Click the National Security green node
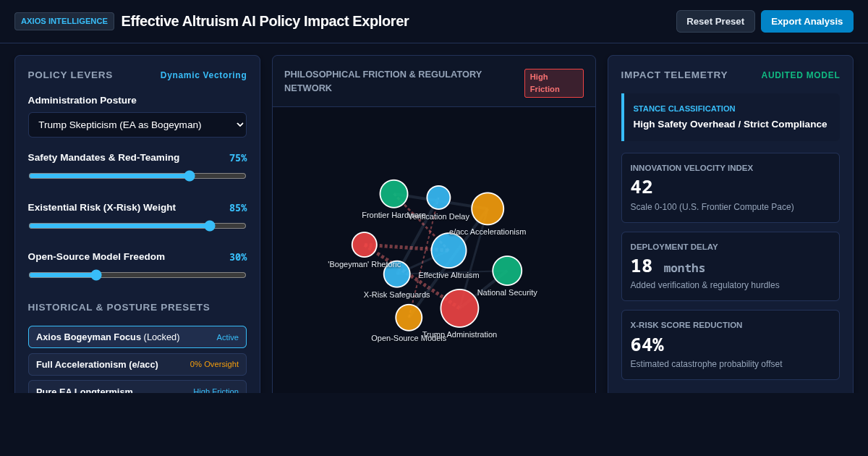The width and height of the screenshot is (868, 456). point(507,271)
